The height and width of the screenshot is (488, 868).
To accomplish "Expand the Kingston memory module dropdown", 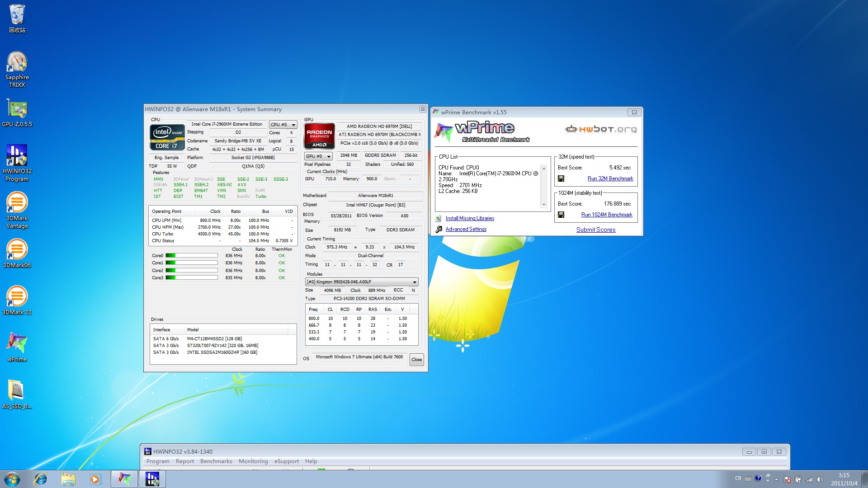I will point(362,282).
